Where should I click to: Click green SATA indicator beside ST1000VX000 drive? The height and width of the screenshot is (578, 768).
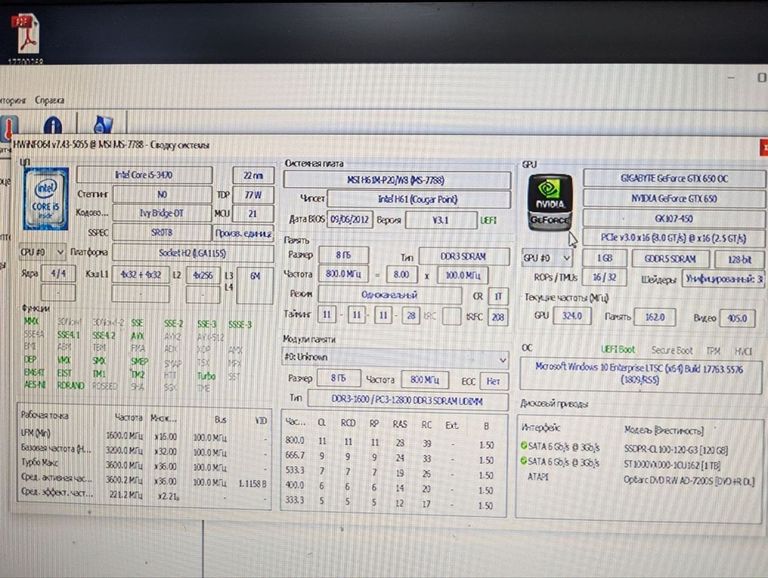pos(524,461)
